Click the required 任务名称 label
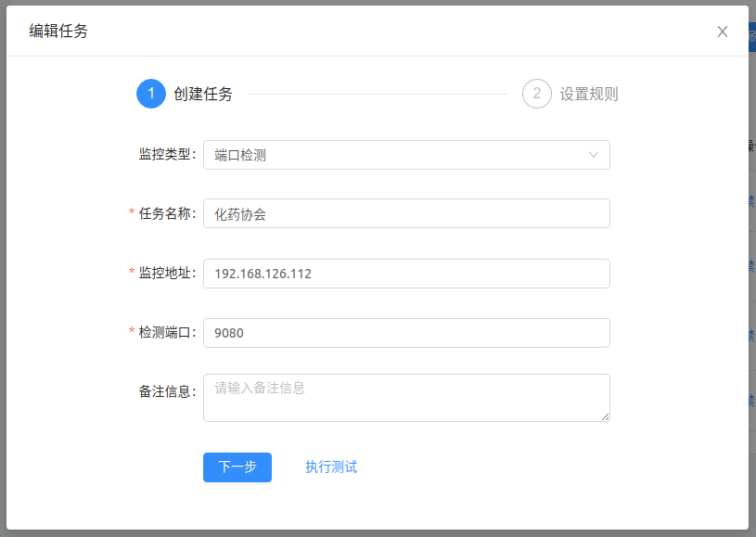Screen dimensions: 756x537 (167, 213)
